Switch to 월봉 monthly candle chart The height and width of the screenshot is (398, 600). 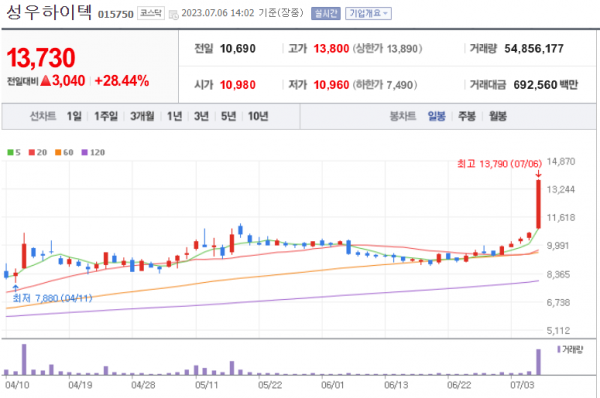(498, 116)
